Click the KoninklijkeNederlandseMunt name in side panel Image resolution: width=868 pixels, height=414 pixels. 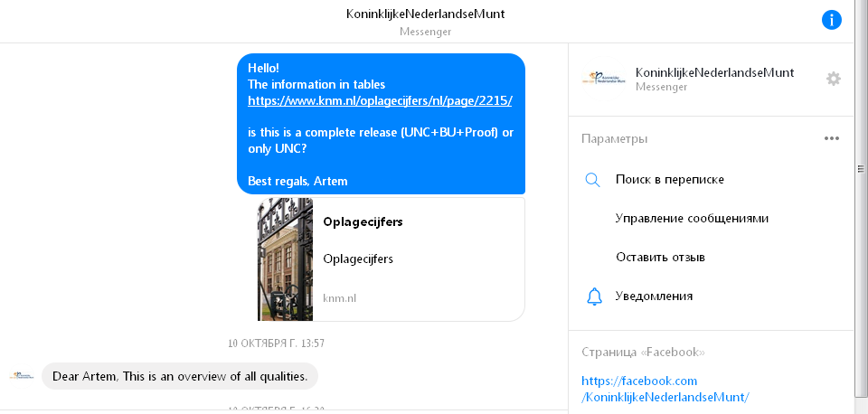[714, 72]
